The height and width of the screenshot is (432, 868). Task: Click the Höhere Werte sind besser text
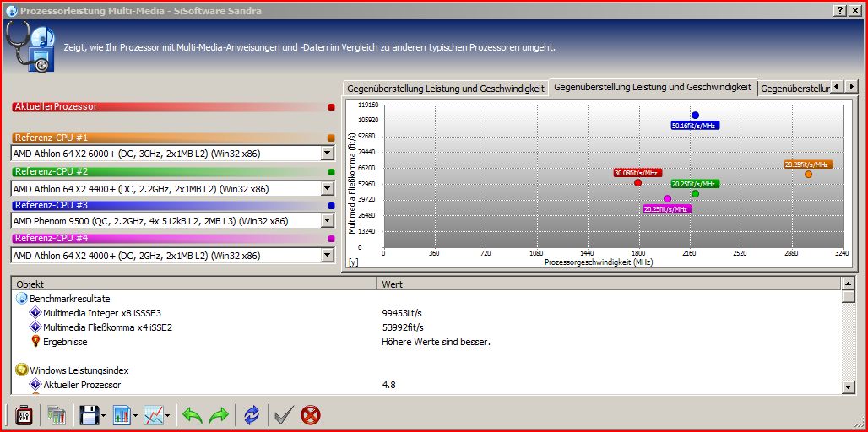437,342
